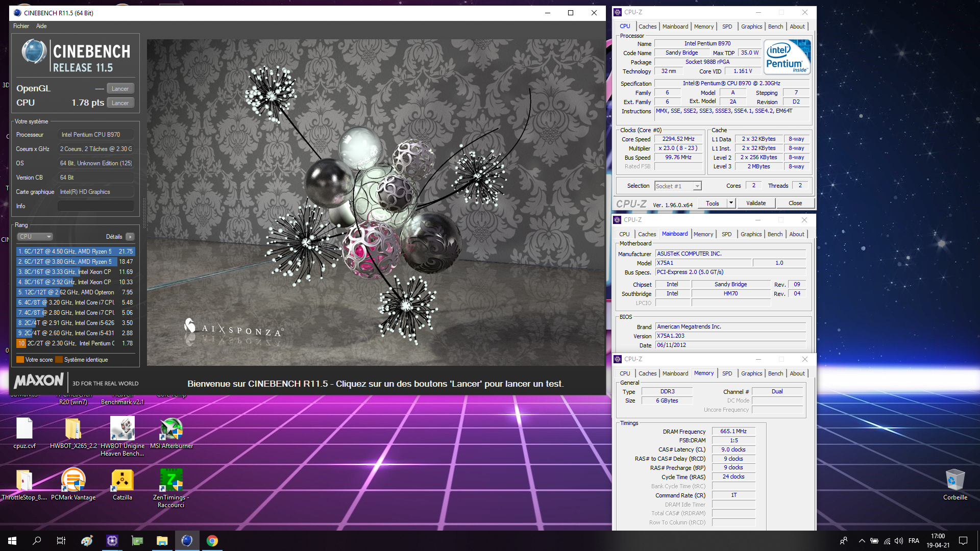Viewport: 980px width, 551px height.
Task: Open ThrottleStop_8 desktop icon
Action: 24,484
